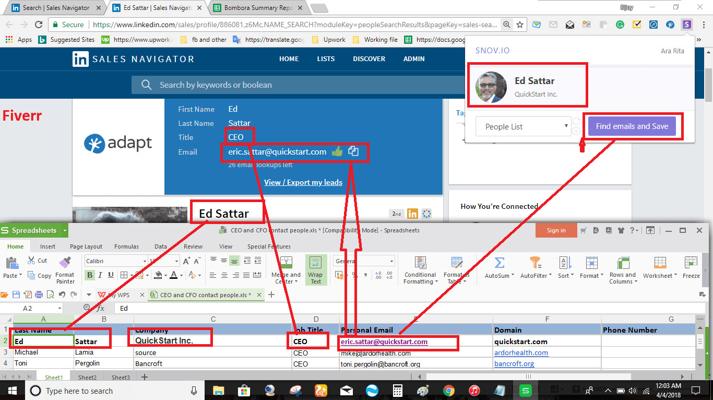Click the thumbs-up icon beside the email
The width and height of the screenshot is (713, 400).
[x=336, y=152]
